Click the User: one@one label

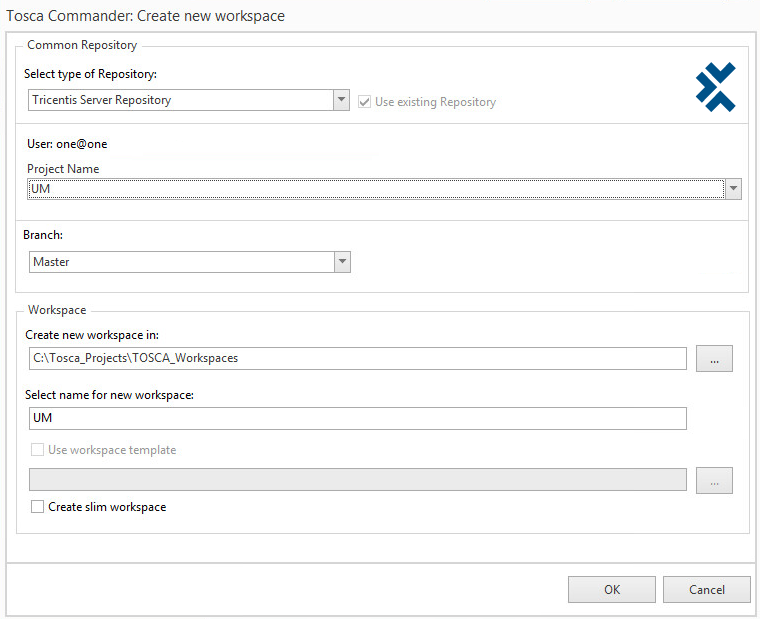(x=67, y=144)
